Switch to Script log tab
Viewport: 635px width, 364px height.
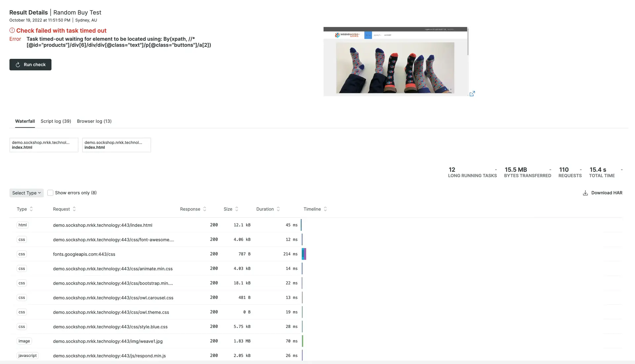tap(56, 121)
